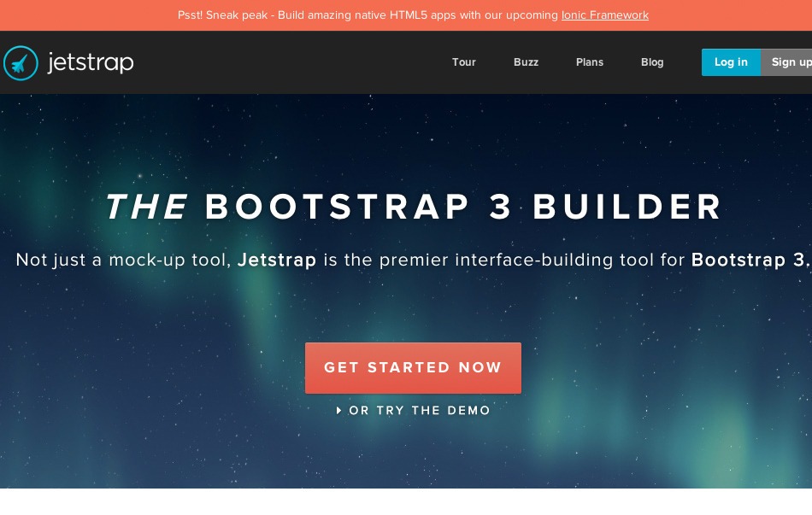Click the Jetstrap jet logo icon
The width and height of the screenshot is (812, 515).
pos(21,63)
